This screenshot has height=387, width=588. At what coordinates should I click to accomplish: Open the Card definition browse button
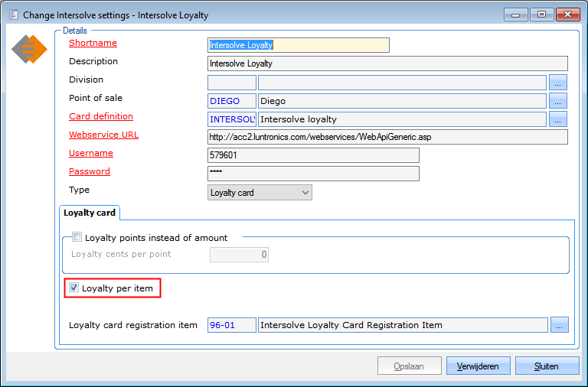(x=558, y=119)
